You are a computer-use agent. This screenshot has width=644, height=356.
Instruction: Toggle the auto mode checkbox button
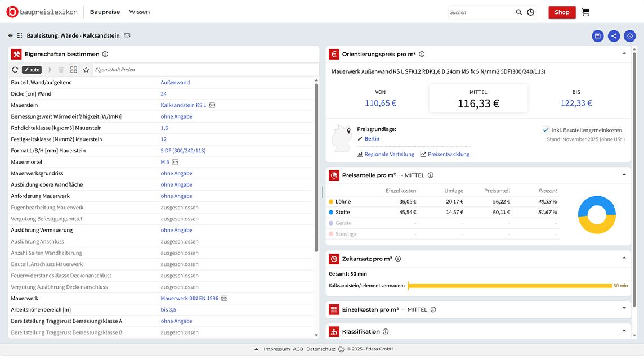click(x=32, y=70)
